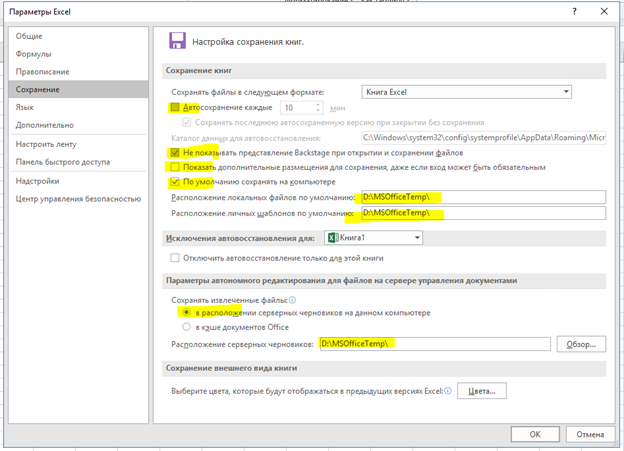Open the Дополнительно settings category
The image size is (624, 451).
[x=78, y=125]
